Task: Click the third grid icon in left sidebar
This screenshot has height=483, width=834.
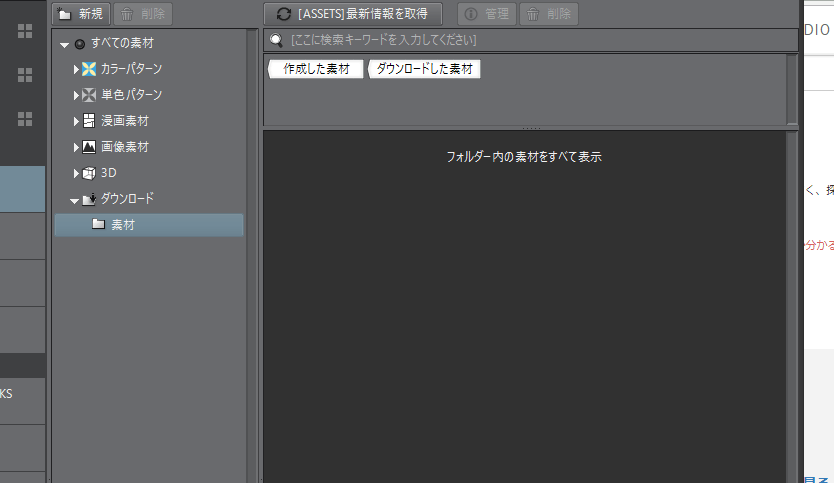Action: 25,119
